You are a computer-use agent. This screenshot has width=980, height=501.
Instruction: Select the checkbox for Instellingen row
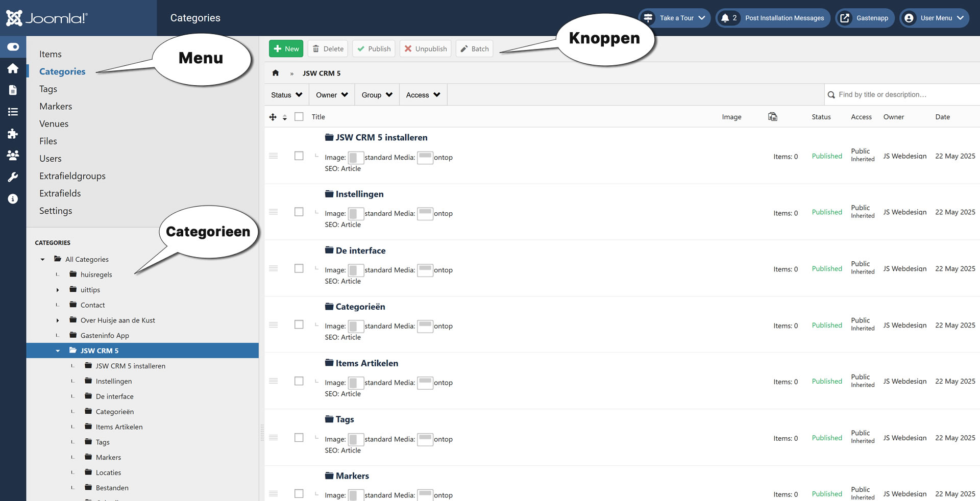pos(299,212)
